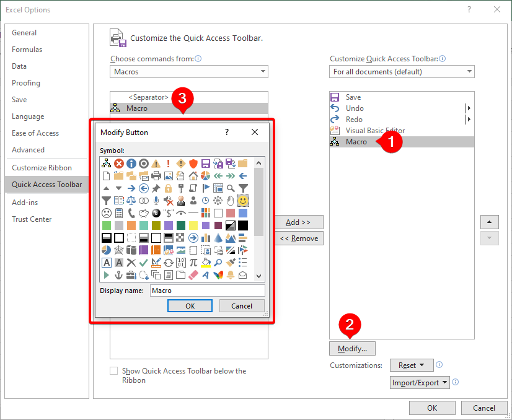This screenshot has width=512, height=420.
Task: Choose the orange color square
Action: point(131,225)
